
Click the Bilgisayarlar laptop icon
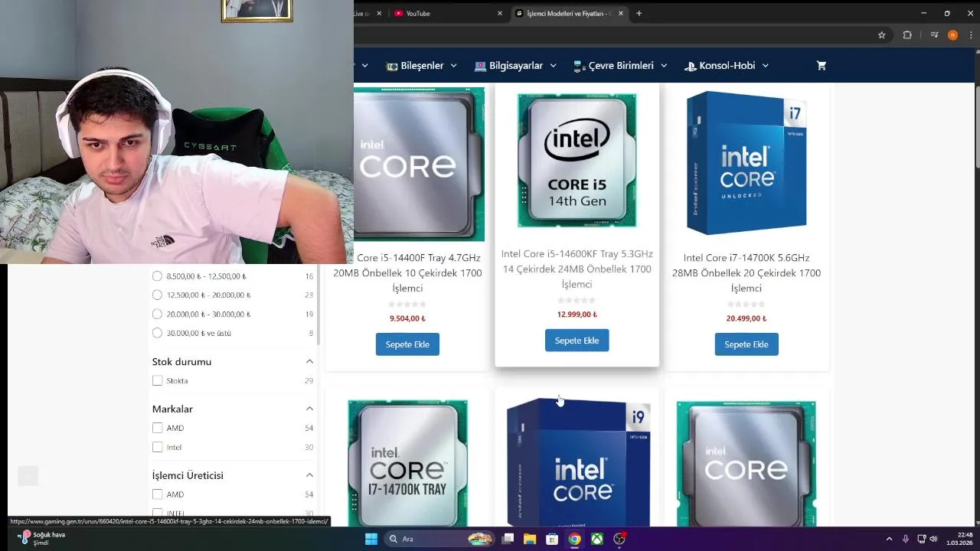click(481, 66)
